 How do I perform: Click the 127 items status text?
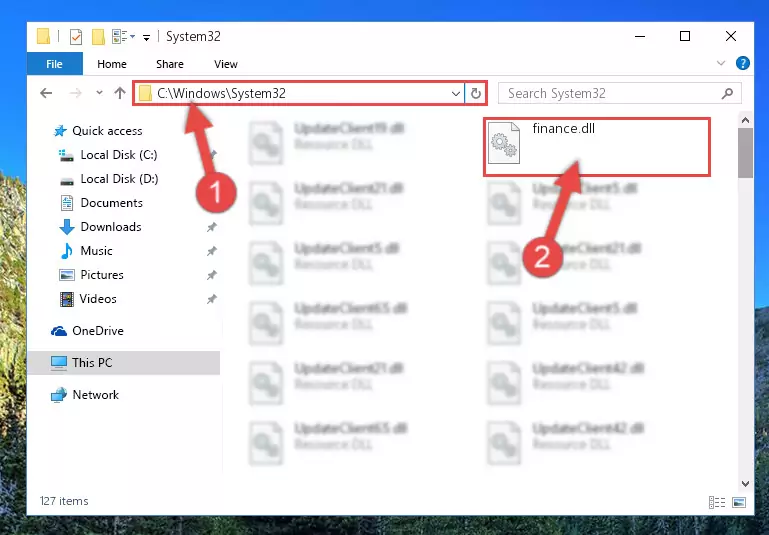click(x=64, y=501)
